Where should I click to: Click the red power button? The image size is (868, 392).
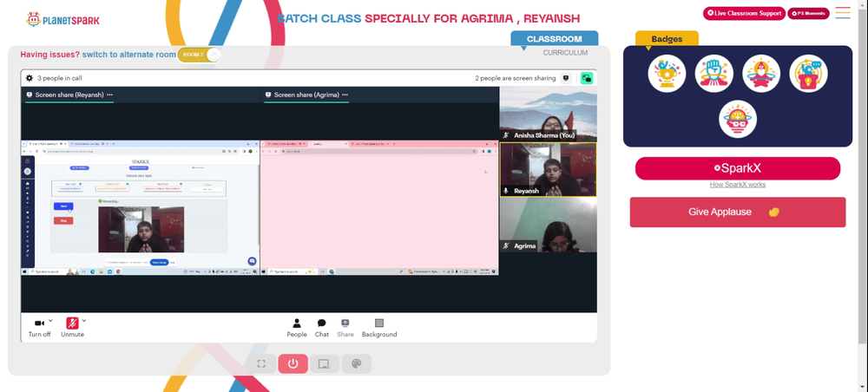point(293,363)
